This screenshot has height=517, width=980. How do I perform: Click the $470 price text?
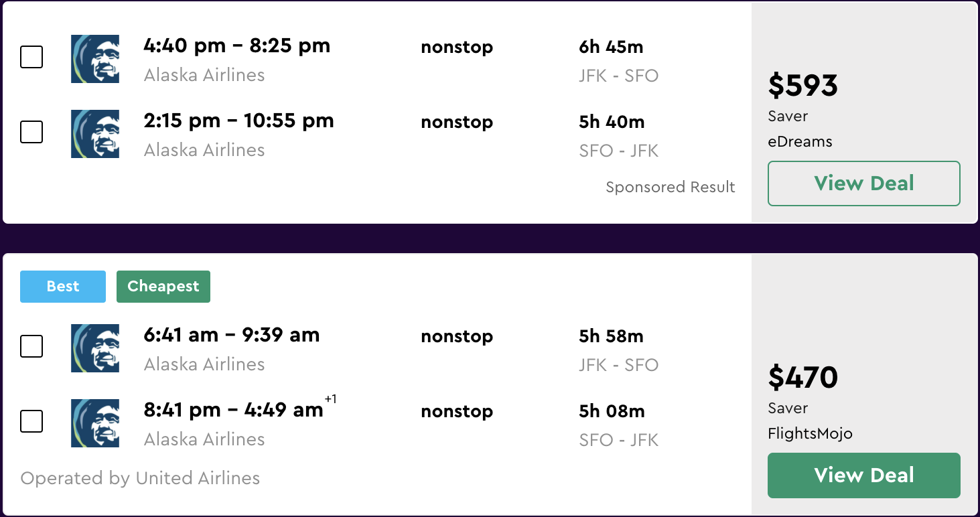point(803,378)
